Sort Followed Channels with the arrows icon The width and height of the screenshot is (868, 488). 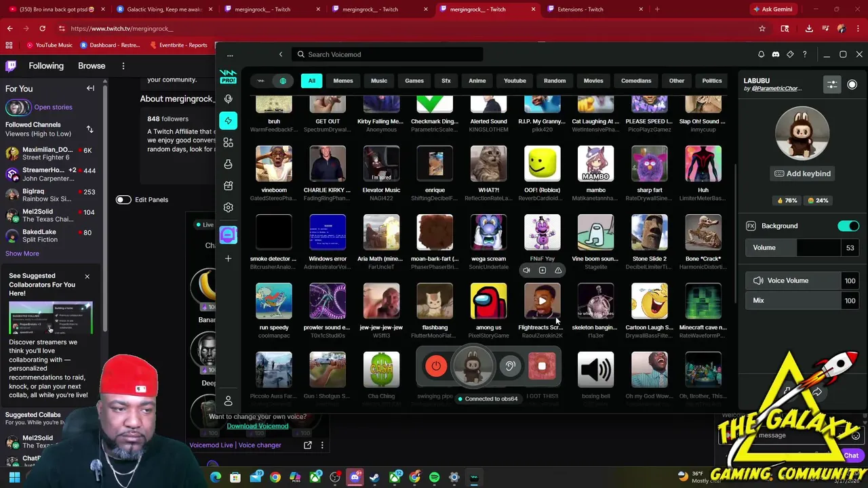pyautogui.click(x=90, y=129)
